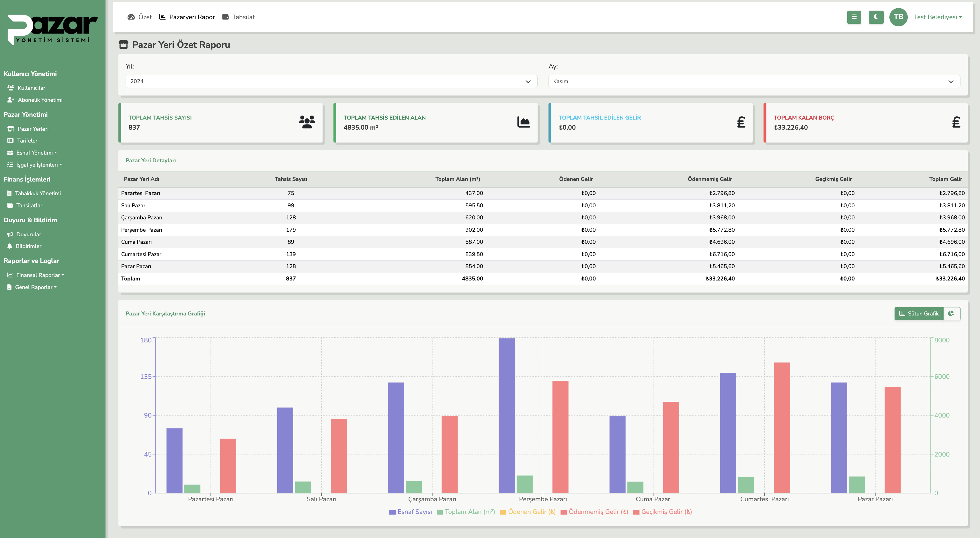Click the Genel Raporlar document icon

tap(9, 287)
